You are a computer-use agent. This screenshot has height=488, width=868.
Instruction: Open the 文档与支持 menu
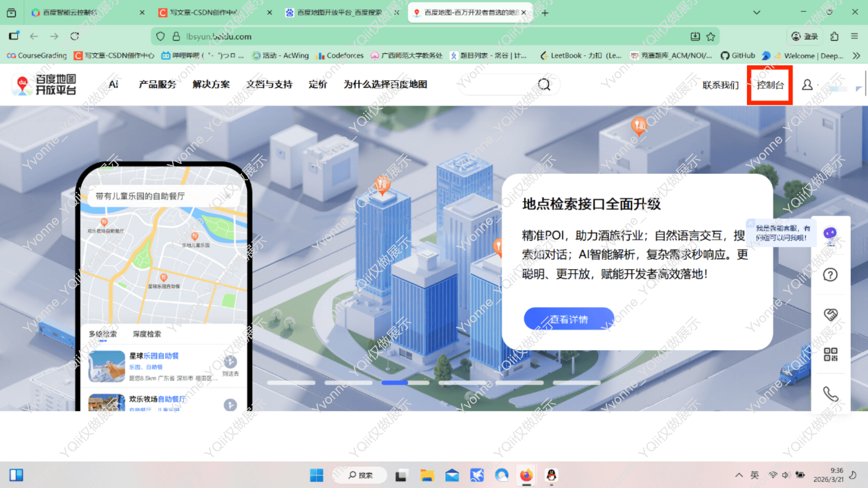pos(269,84)
